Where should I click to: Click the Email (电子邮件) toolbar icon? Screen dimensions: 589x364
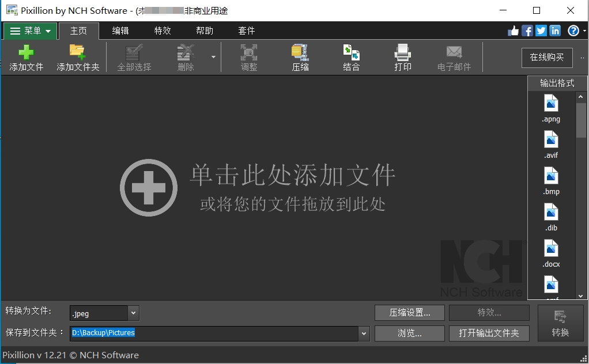pyautogui.click(x=454, y=52)
